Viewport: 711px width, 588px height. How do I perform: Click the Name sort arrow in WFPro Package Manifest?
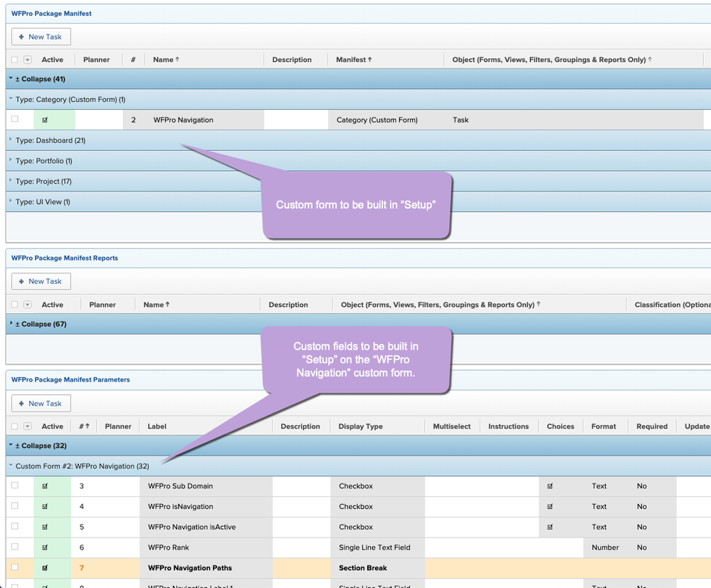[x=177, y=59]
